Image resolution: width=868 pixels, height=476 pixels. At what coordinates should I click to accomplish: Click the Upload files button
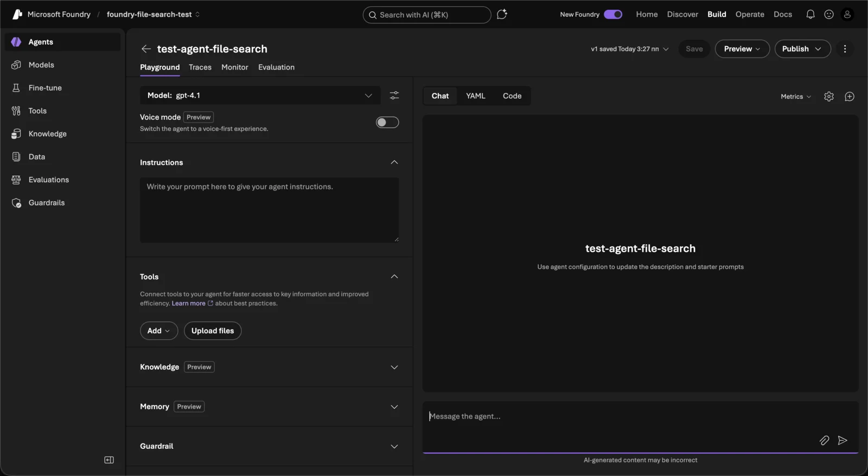pos(213,331)
